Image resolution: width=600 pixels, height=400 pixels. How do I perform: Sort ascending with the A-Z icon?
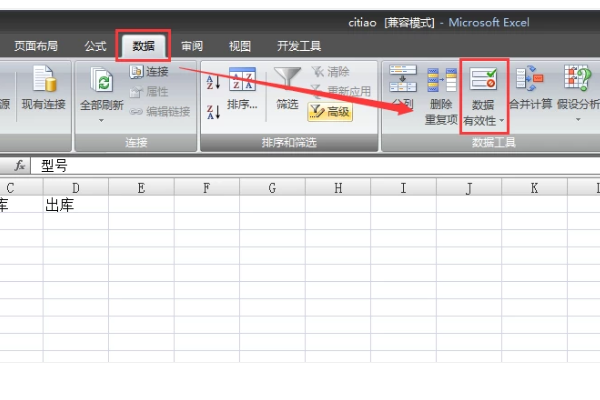pyautogui.click(x=213, y=82)
